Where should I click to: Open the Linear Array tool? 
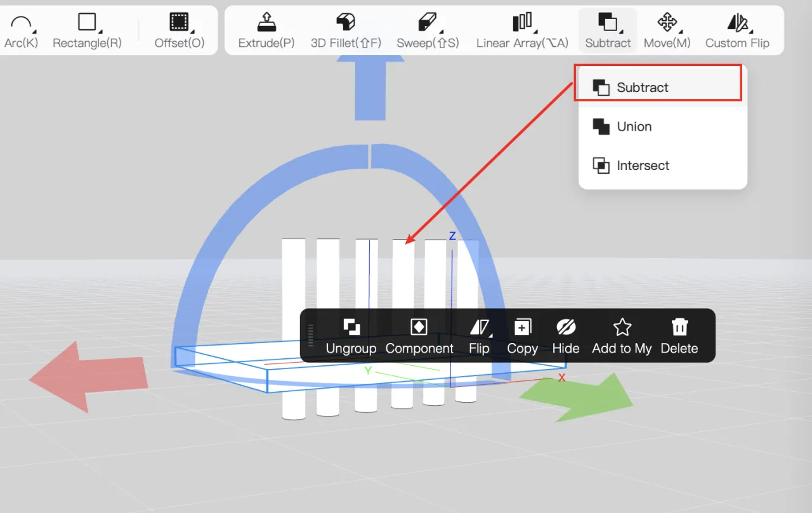pyautogui.click(x=522, y=24)
